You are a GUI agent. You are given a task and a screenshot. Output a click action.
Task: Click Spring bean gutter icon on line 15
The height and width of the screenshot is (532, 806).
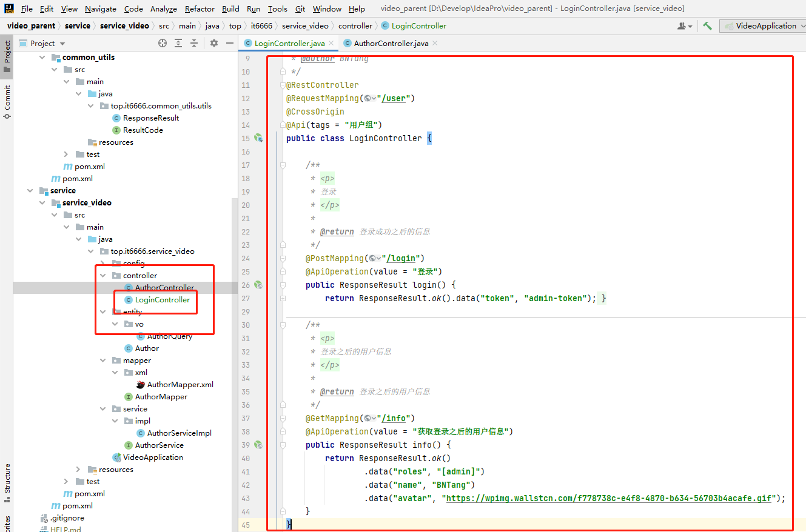coord(258,138)
